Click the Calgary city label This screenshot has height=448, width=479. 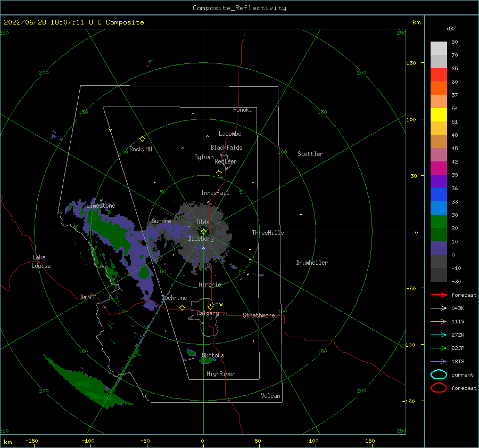click(208, 313)
